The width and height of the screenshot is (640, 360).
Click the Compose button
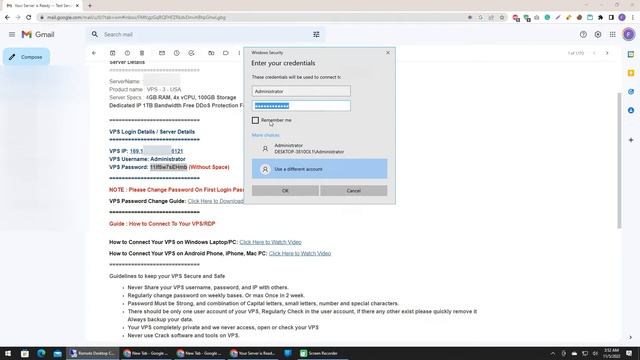(x=26, y=57)
